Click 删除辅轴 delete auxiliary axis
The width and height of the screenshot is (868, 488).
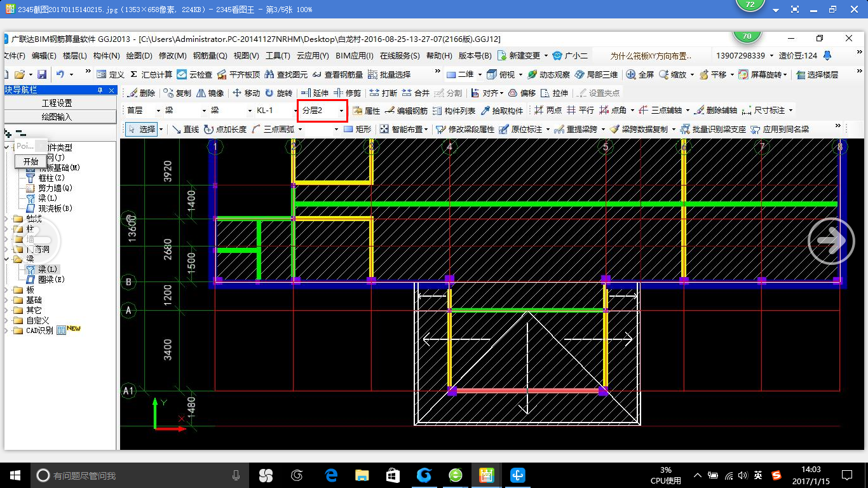pos(715,111)
